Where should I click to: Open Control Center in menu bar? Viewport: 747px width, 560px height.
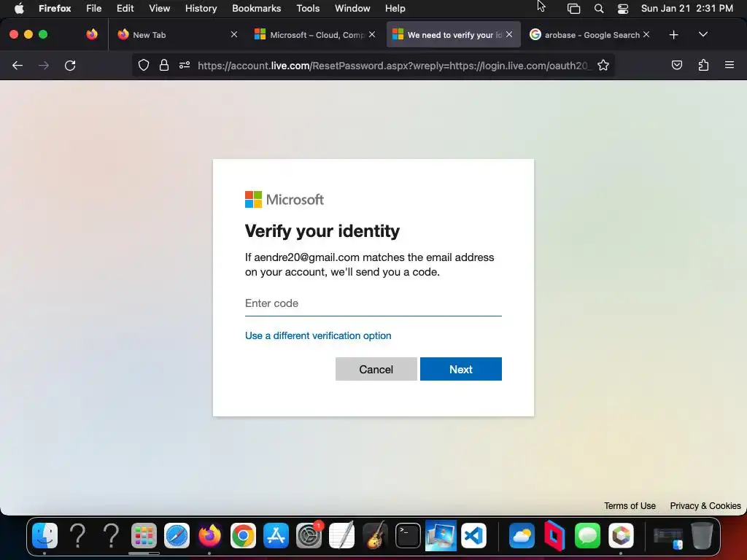[x=623, y=9]
